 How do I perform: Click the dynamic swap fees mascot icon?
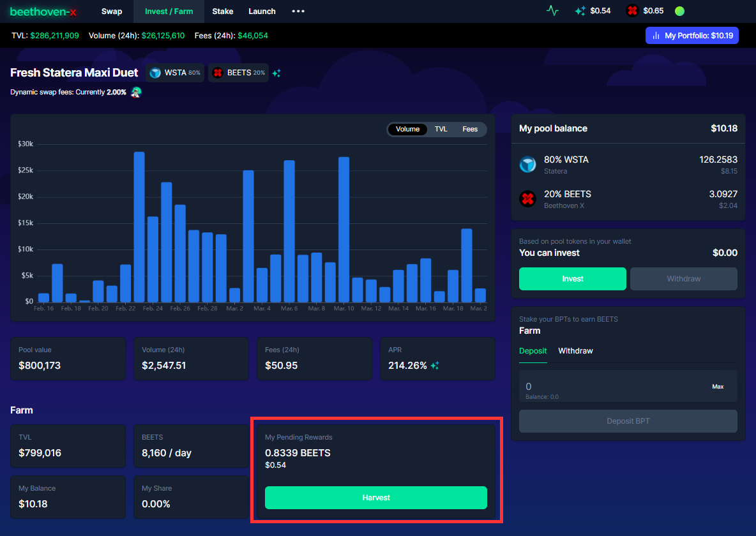[136, 92]
